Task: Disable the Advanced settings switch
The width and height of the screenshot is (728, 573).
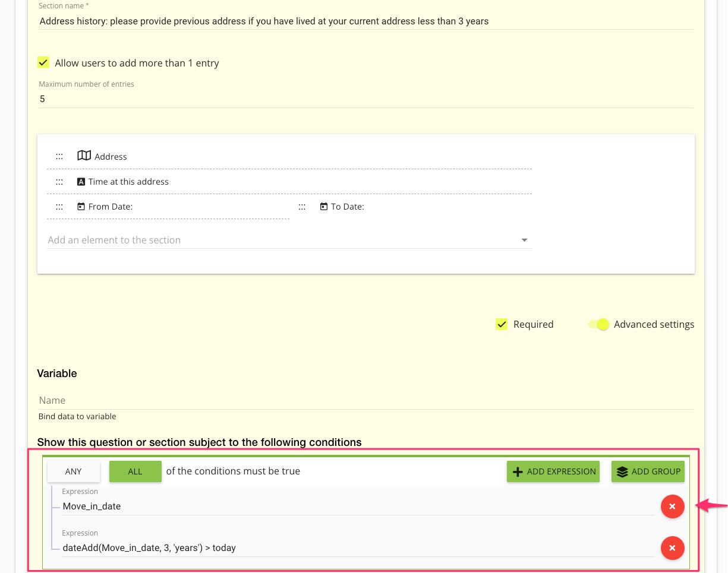Action: (598, 324)
